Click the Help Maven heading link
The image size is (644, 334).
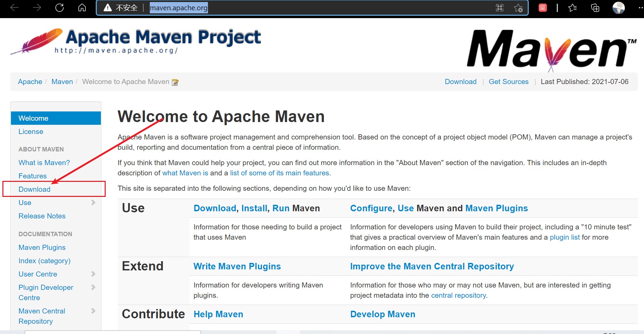tap(218, 314)
